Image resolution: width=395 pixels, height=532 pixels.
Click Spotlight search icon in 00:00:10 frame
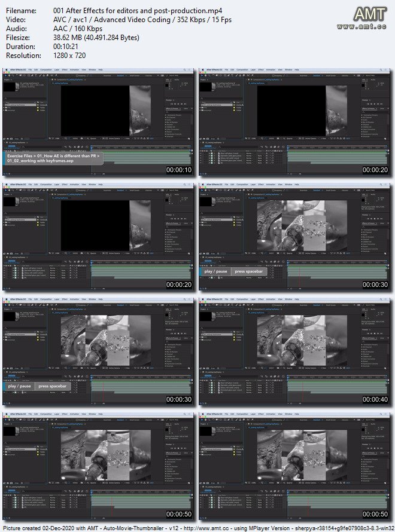[x=185, y=69]
